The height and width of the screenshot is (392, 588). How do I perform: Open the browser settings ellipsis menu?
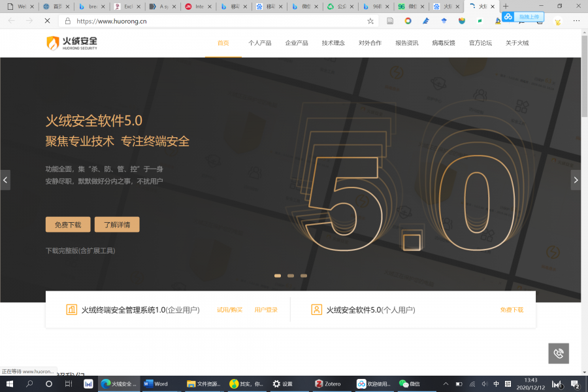tap(576, 21)
